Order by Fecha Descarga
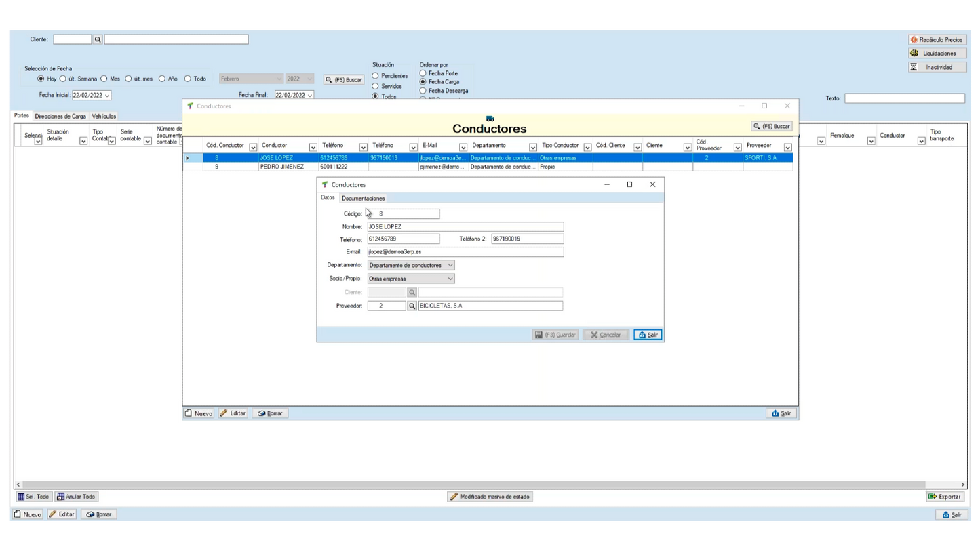Screen dimensions: 980x551 (423, 91)
